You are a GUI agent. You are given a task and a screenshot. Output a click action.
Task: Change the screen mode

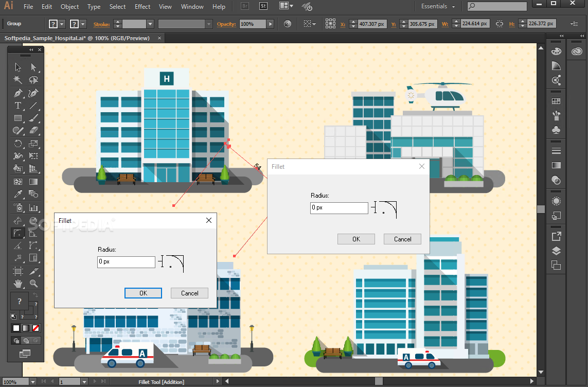click(x=25, y=353)
